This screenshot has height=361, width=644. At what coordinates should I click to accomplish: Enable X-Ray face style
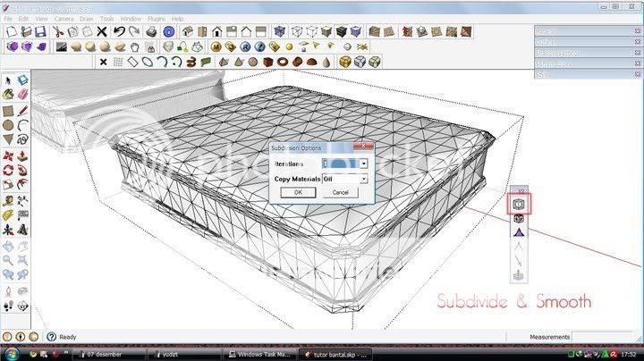[280, 31]
